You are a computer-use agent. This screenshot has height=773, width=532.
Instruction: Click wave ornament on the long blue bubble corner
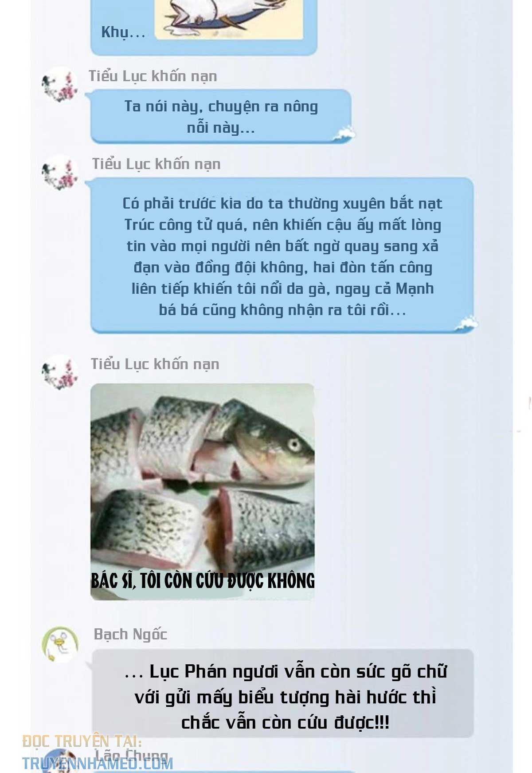(466, 323)
